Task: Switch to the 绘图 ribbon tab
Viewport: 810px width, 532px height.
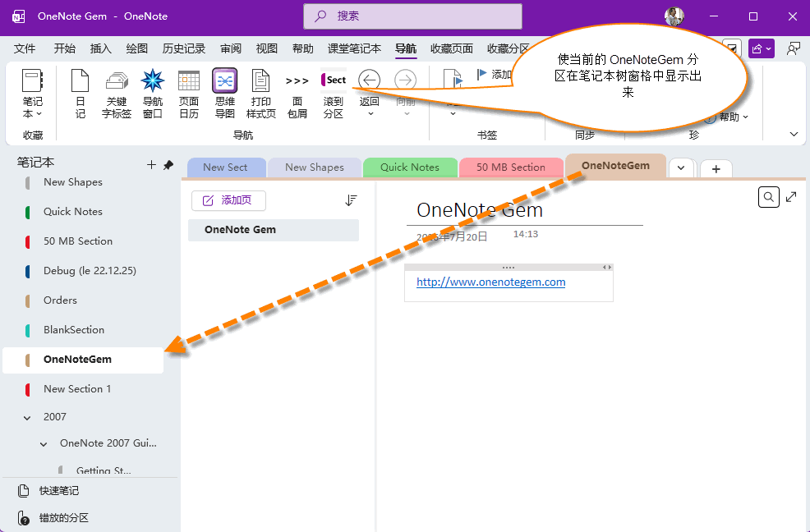Action: tap(137, 48)
